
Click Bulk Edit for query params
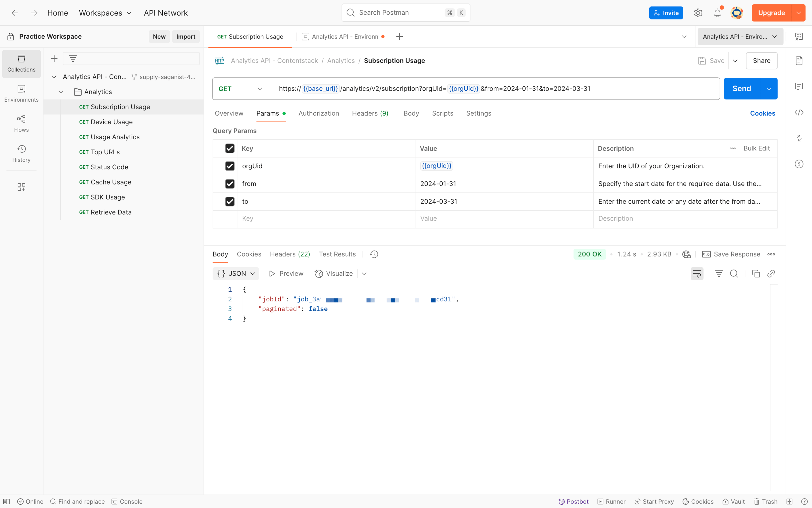coord(757,149)
